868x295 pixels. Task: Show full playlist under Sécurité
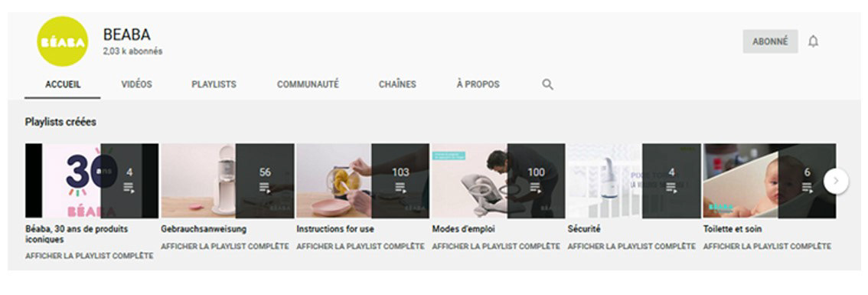631,246
